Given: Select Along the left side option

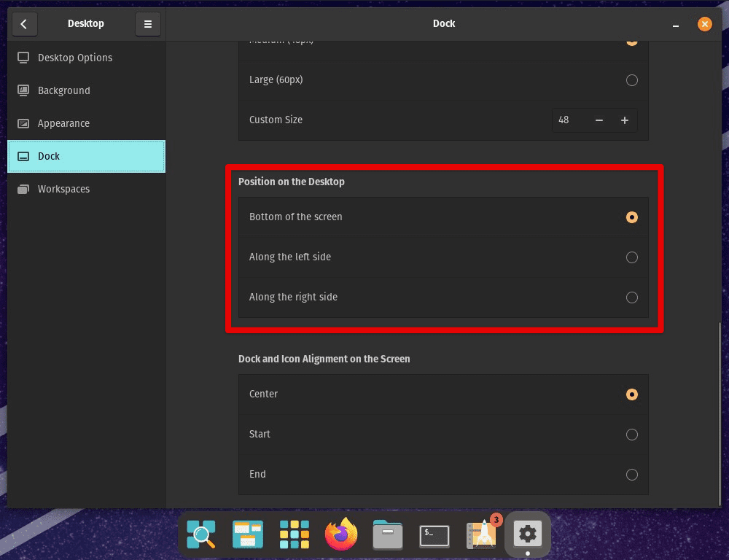Looking at the screenshot, I should (631, 257).
